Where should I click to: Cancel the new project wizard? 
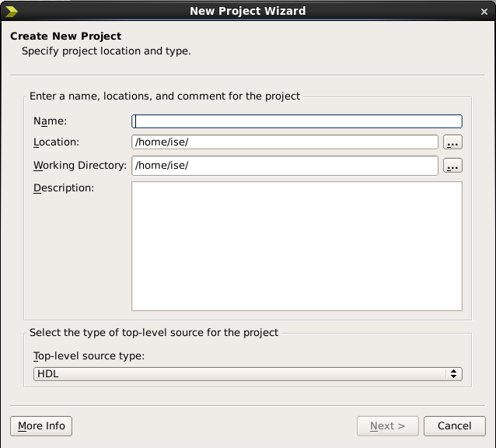coord(455,426)
